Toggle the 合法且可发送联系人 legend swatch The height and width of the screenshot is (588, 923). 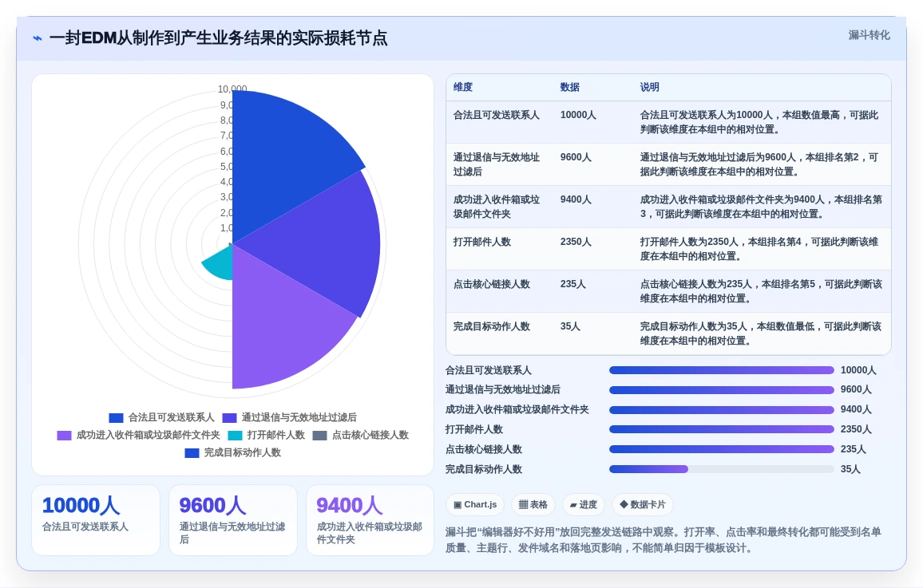point(116,417)
